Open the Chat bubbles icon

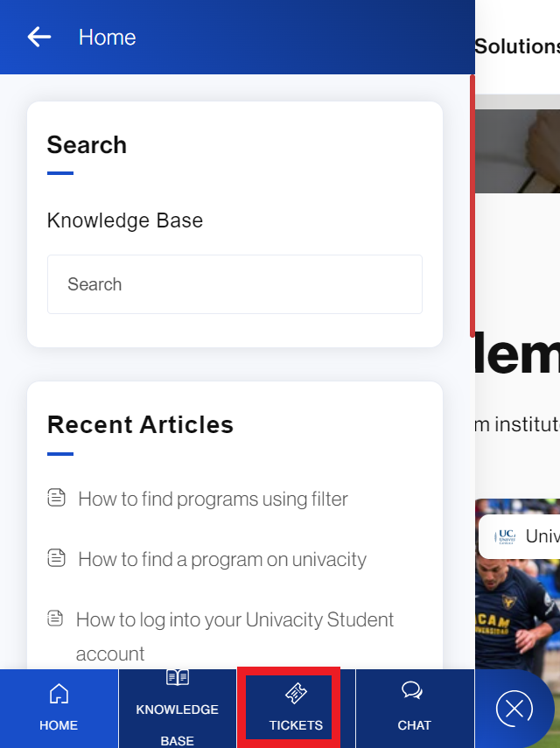412,690
